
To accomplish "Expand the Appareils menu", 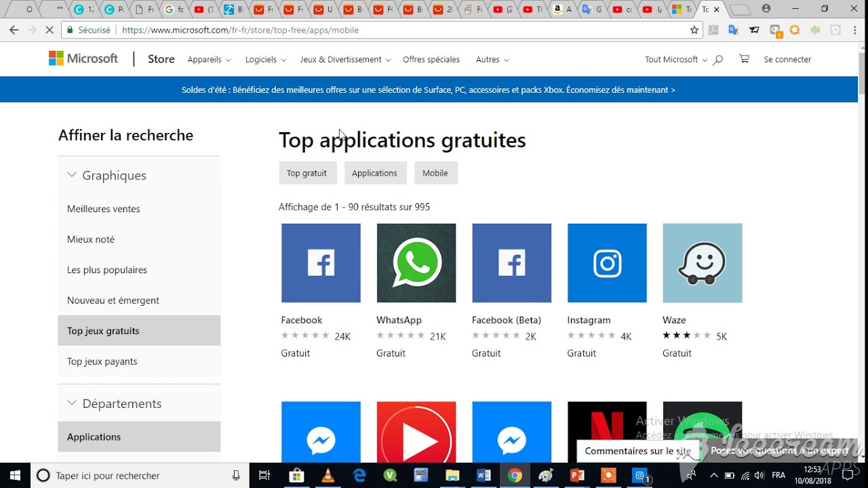I will pos(210,60).
